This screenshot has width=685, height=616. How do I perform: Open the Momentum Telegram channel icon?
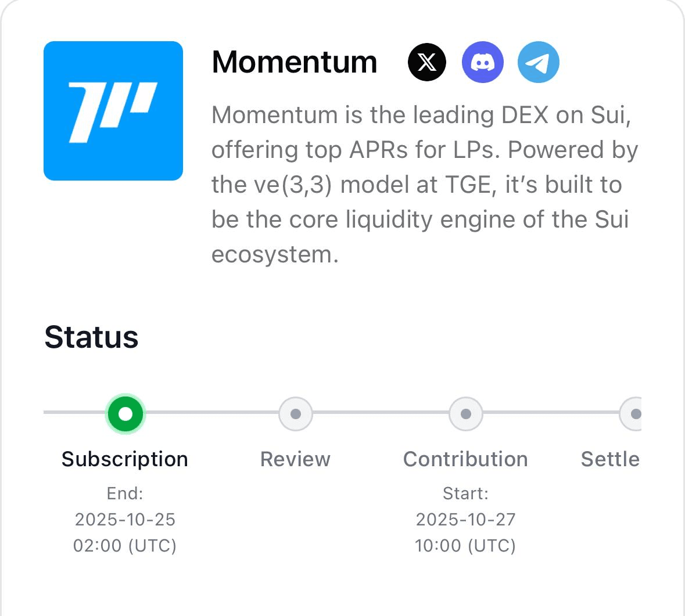pyautogui.click(x=539, y=62)
